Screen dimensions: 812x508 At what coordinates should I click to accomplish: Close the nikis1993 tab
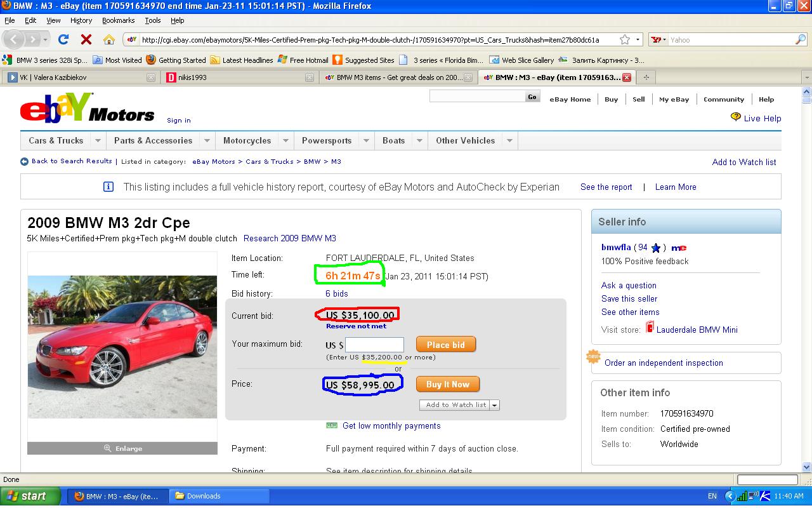click(310, 77)
